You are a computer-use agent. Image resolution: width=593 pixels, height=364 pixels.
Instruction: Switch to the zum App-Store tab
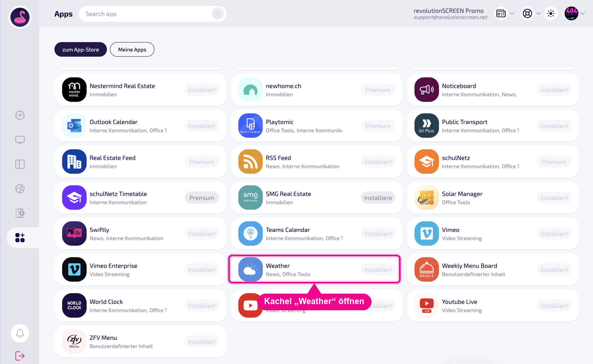click(x=81, y=49)
